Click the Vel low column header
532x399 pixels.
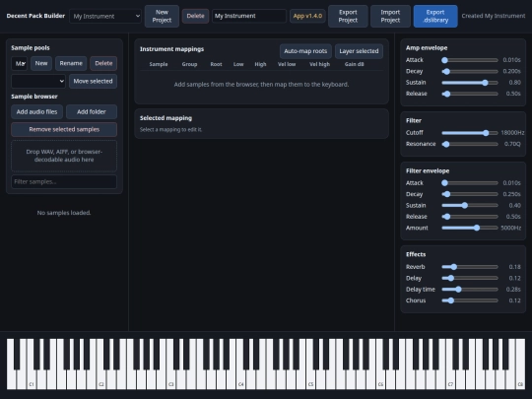[287, 64]
